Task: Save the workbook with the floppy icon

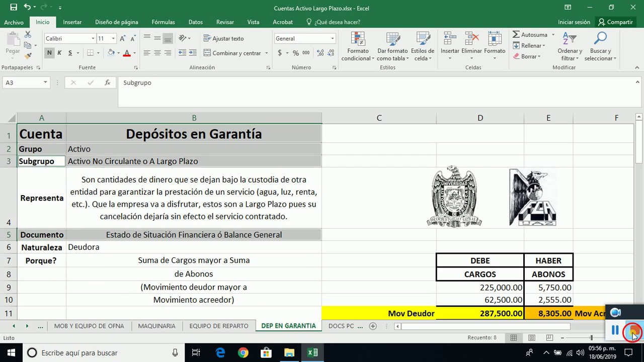Action: click(x=14, y=8)
